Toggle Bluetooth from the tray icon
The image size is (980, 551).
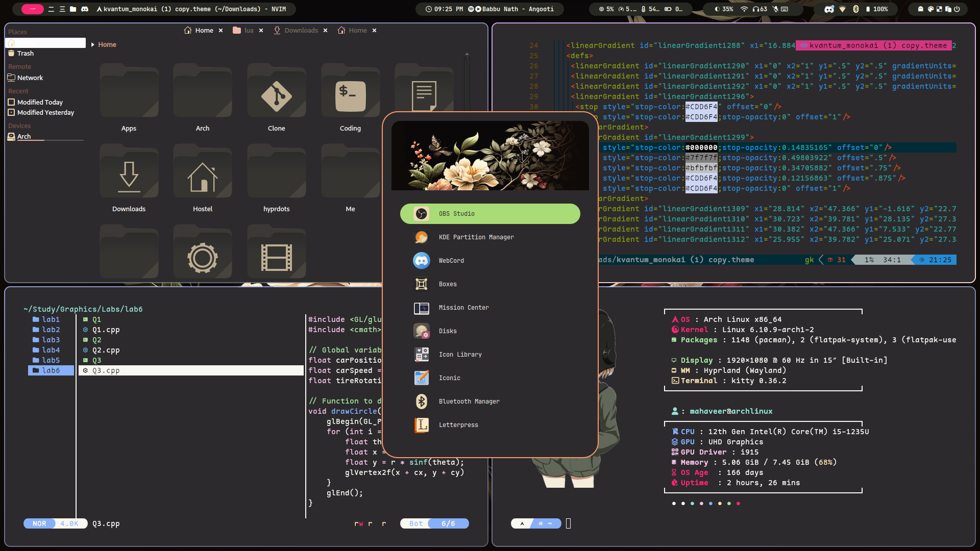pos(856,9)
